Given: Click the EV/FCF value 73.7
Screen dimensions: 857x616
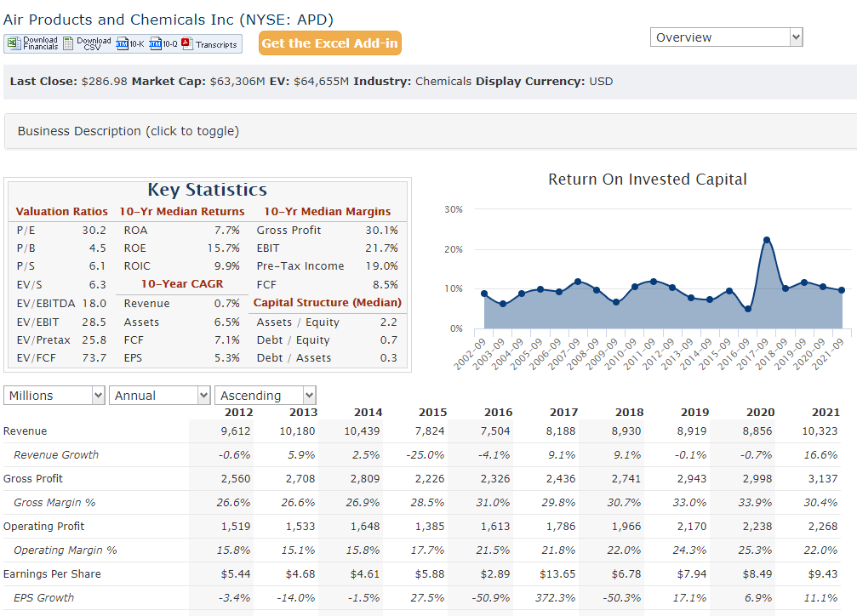Looking at the screenshot, I should [94, 358].
